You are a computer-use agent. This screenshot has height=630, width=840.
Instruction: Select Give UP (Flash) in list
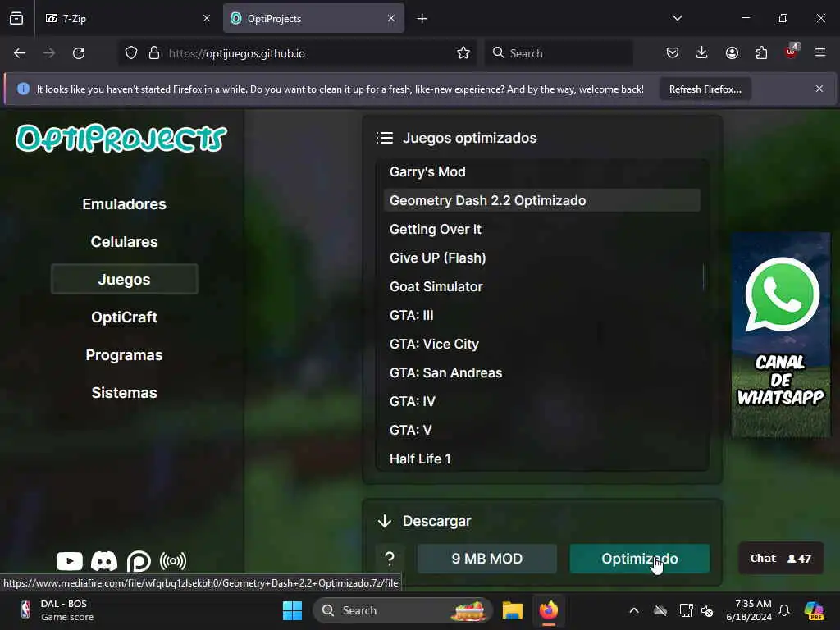coord(541,258)
